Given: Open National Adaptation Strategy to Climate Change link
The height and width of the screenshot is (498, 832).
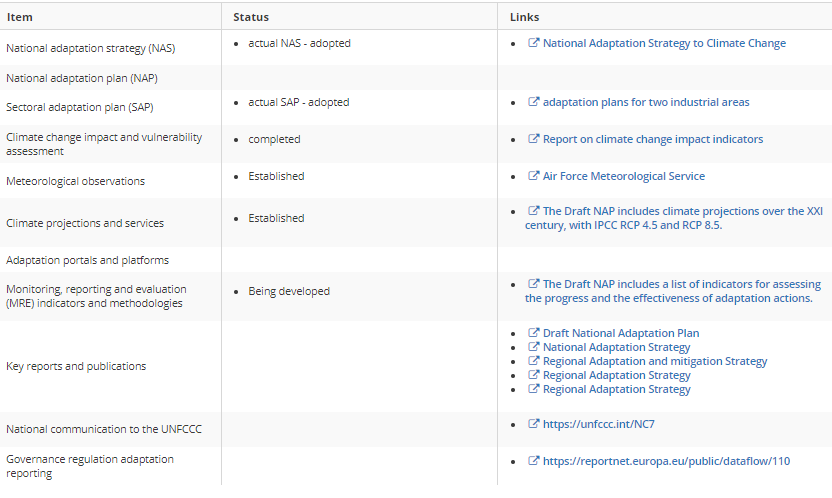Looking at the screenshot, I should click(664, 43).
